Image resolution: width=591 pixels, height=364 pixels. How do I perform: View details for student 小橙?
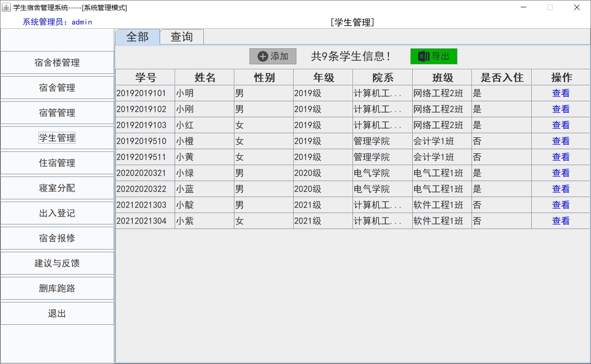coord(561,141)
